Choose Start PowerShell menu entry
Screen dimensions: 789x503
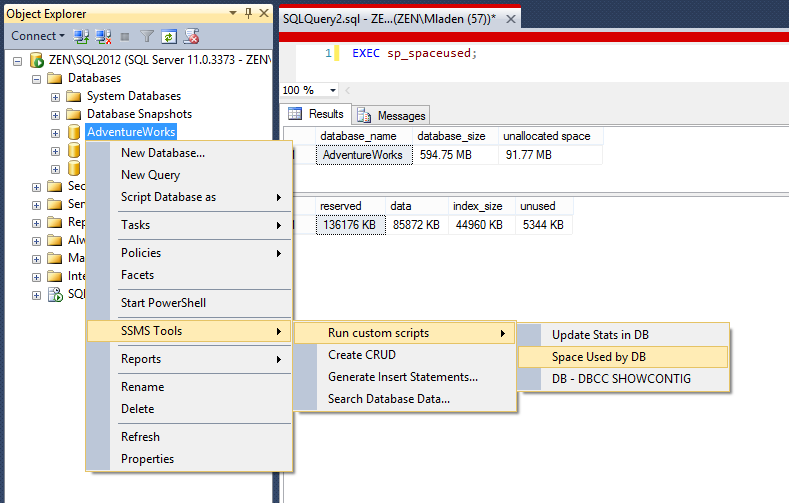pos(189,303)
